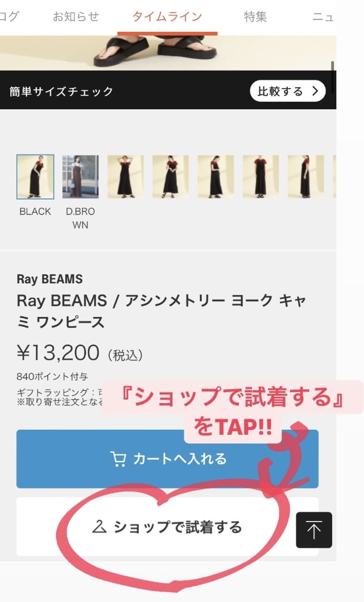Click the chevron arrow on 比較する

coord(315,91)
